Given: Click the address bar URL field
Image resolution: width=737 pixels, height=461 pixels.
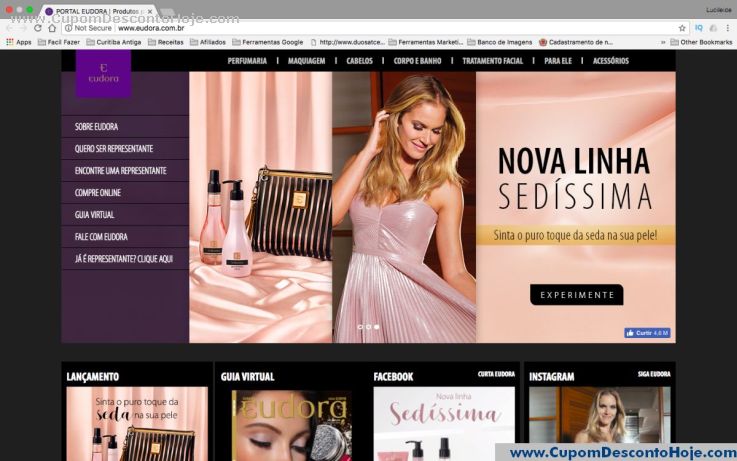Looking at the screenshot, I should (376, 28).
